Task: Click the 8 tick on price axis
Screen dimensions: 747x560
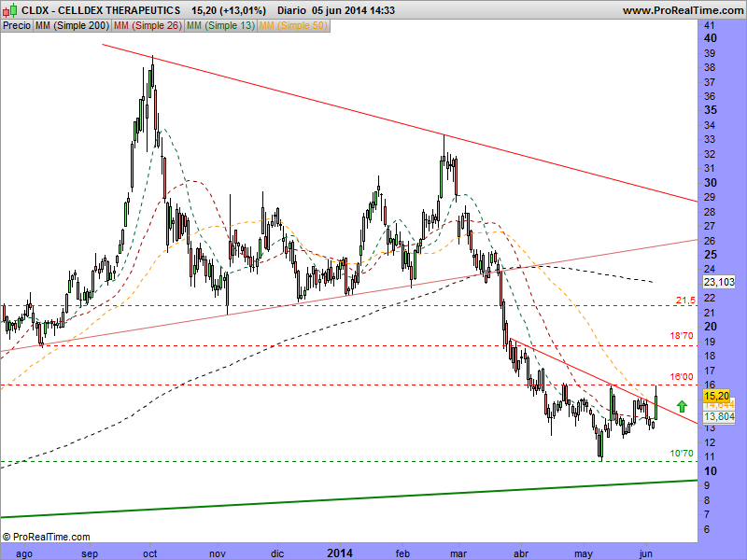Action: (707, 500)
